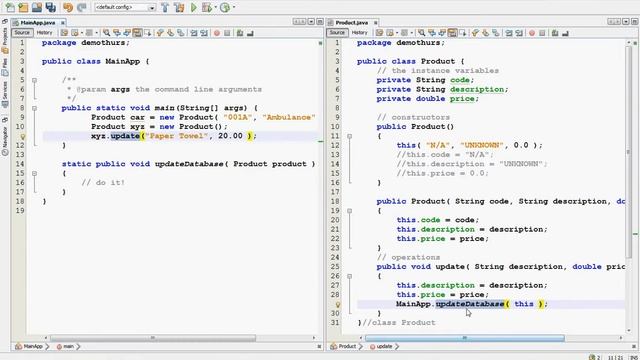Close the Product.java tab
The width and height of the screenshot is (640, 360).
tap(376, 22)
